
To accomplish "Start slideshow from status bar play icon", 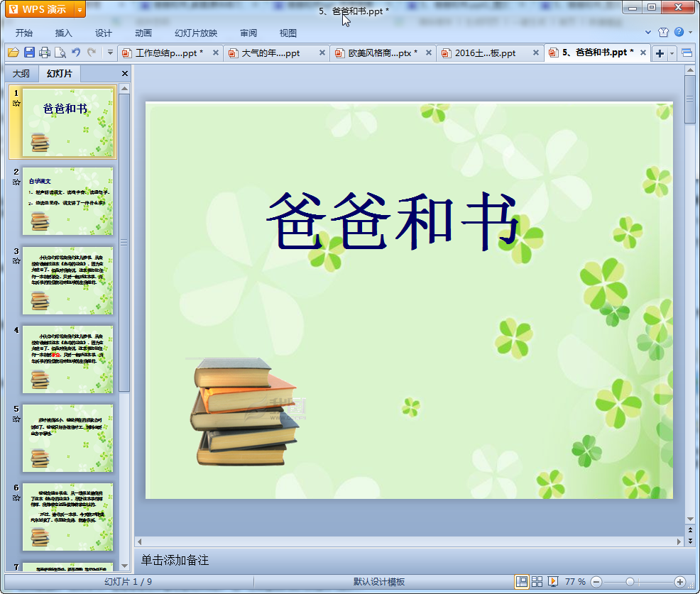I will [552, 581].
